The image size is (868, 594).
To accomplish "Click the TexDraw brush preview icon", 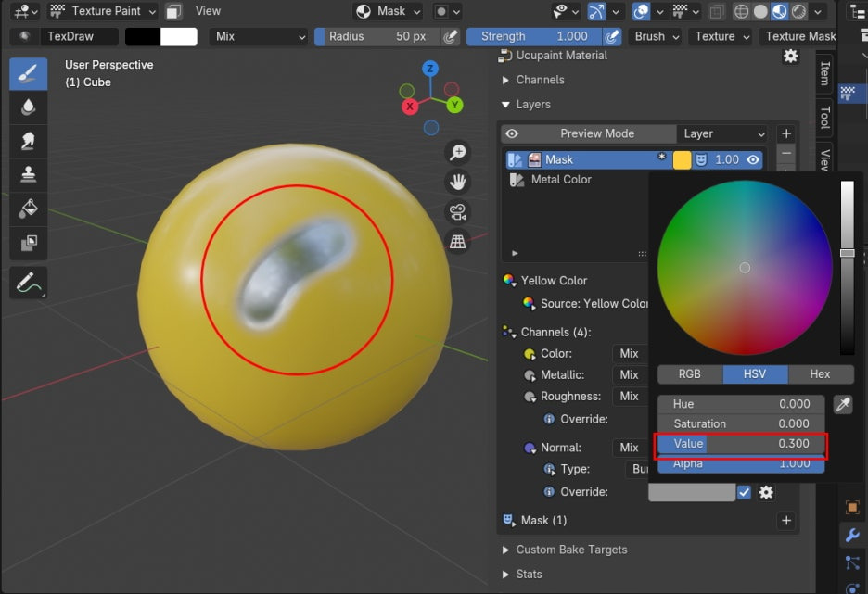I will 24,36.
